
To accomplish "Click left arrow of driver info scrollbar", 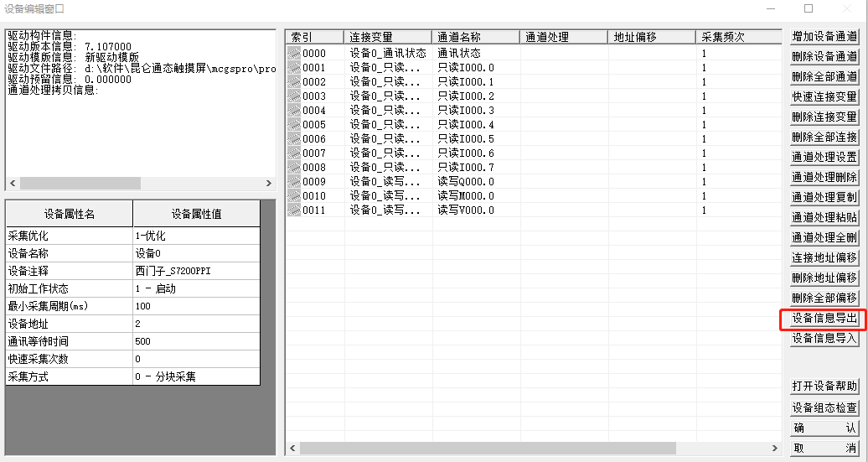I will (13, 184).
